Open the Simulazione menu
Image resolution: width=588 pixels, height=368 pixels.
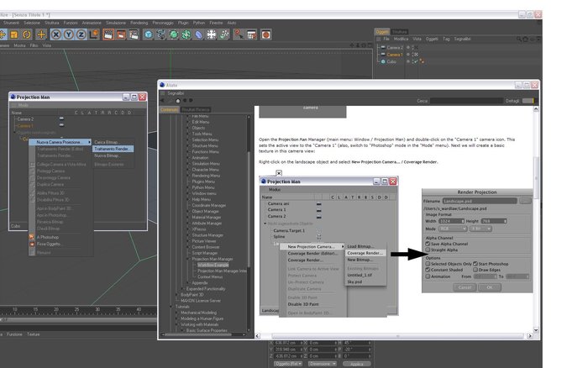coord(116,23)
